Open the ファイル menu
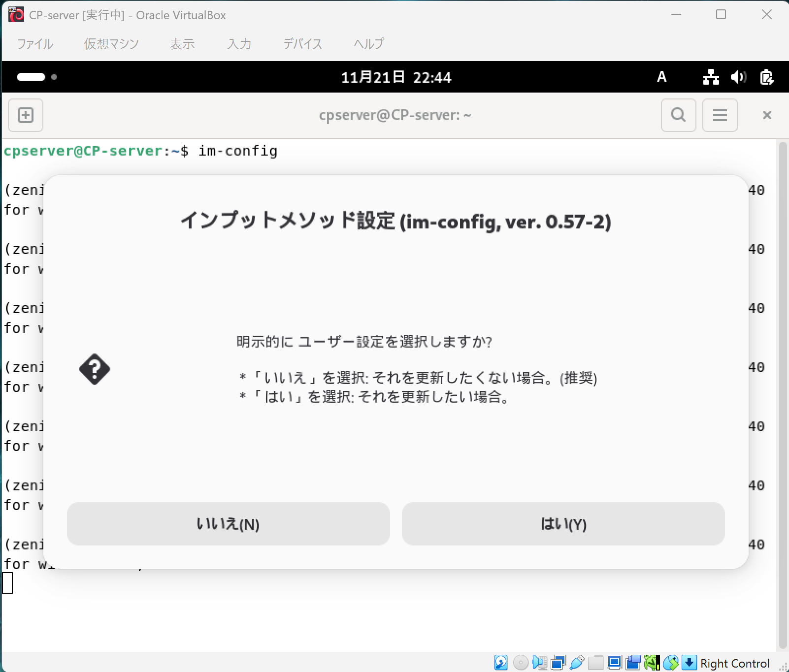The image size is (789, 672). tap(35, 44)
